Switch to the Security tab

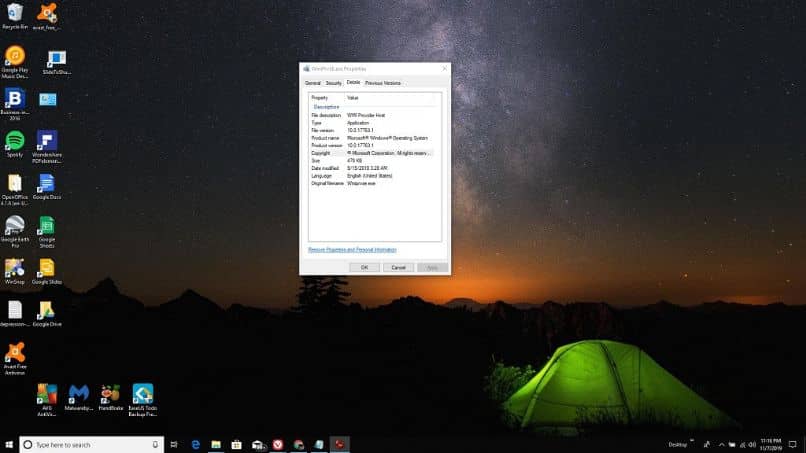[x=333, y=83]
